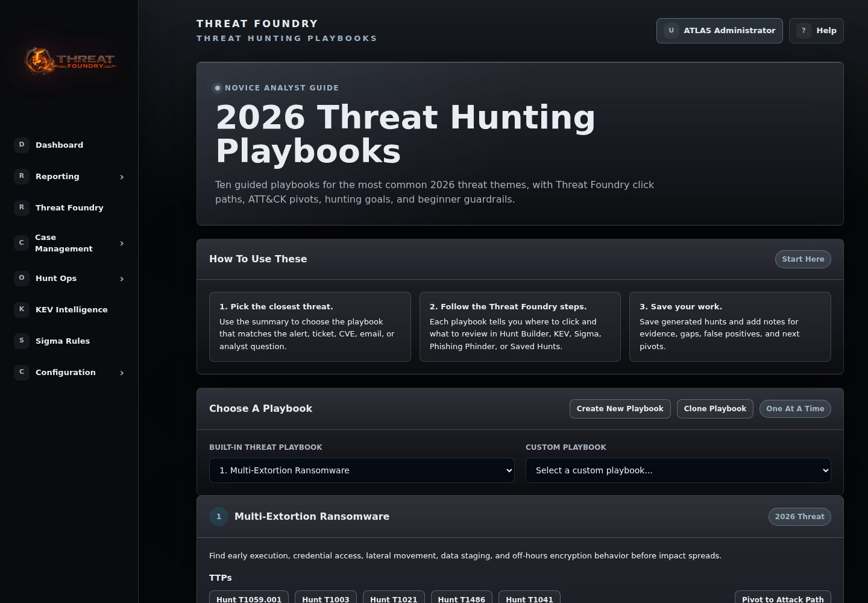Click Pivot to Attack Path button
The width and height of the screenshot is (868, 603).
pos(783,598)
